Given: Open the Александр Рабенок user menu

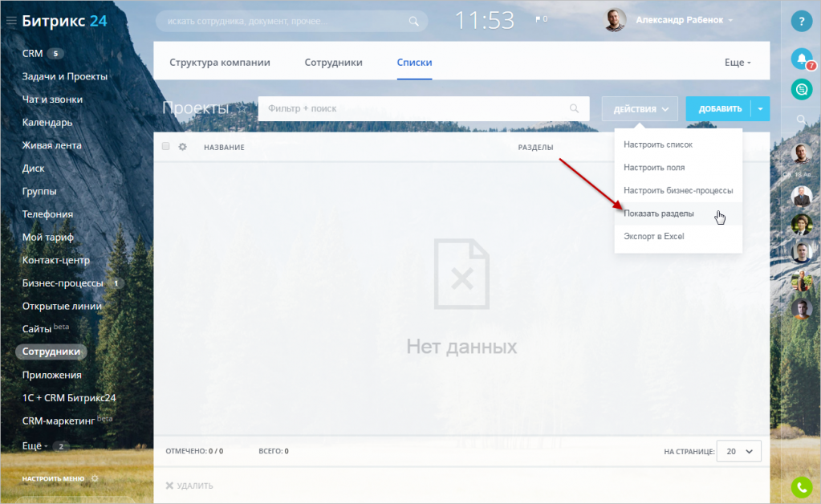Looking at the screenshot, I should pyautogui.click(x=684, y=20).
